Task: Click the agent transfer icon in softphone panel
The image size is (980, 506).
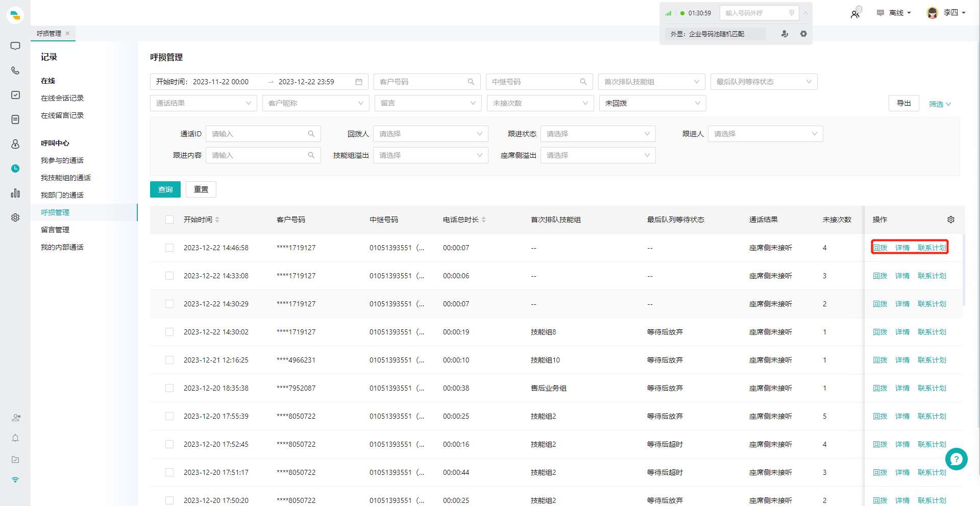Action: (785, 34)
